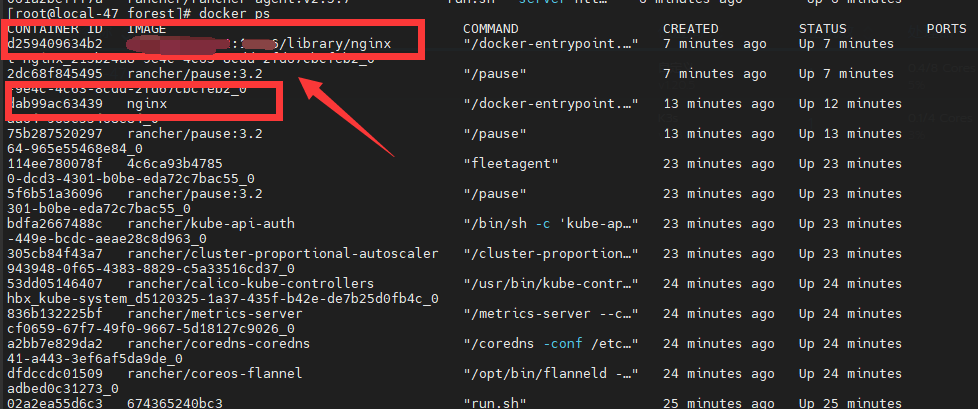Click the wrapped name 301-b0be-eda72c7bac55_0

click(x=99, y=208)
